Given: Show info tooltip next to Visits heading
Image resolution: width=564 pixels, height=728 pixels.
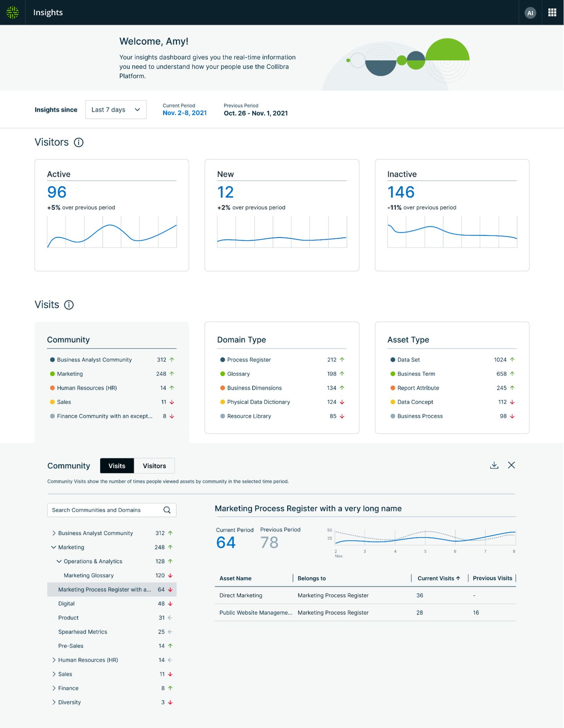Looking at the screenshot, I should click(x=69, y=305).
